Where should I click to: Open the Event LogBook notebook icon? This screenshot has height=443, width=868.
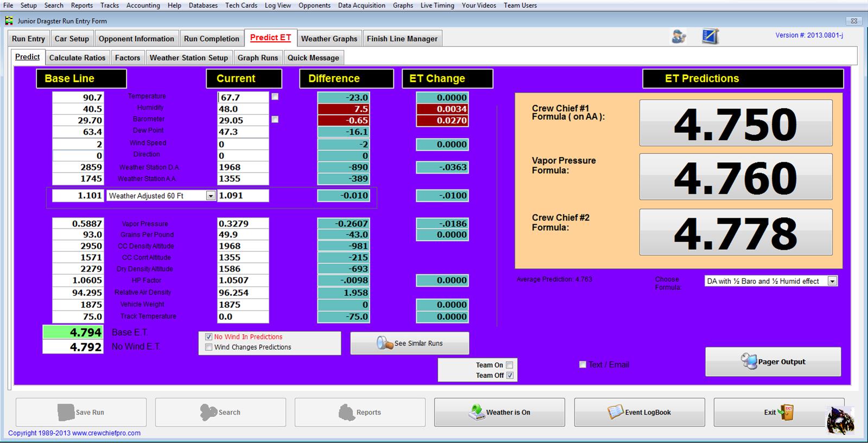(x=615, y=412)
